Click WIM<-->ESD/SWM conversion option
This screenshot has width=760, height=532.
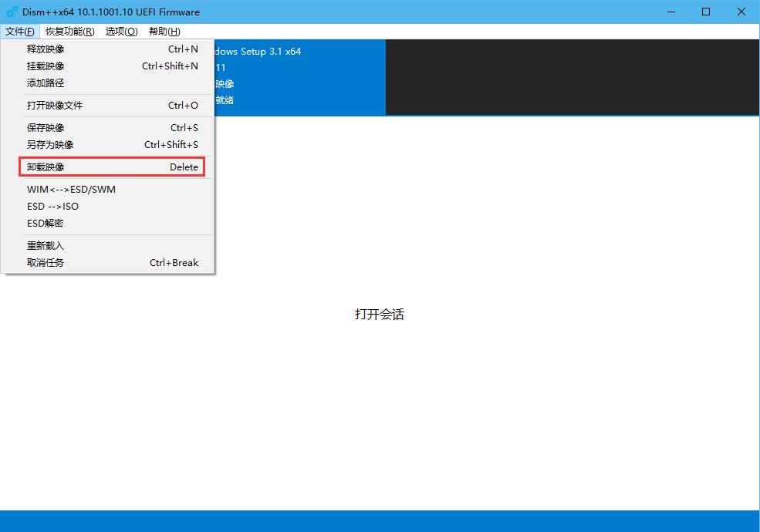click(x=69, y=189)
